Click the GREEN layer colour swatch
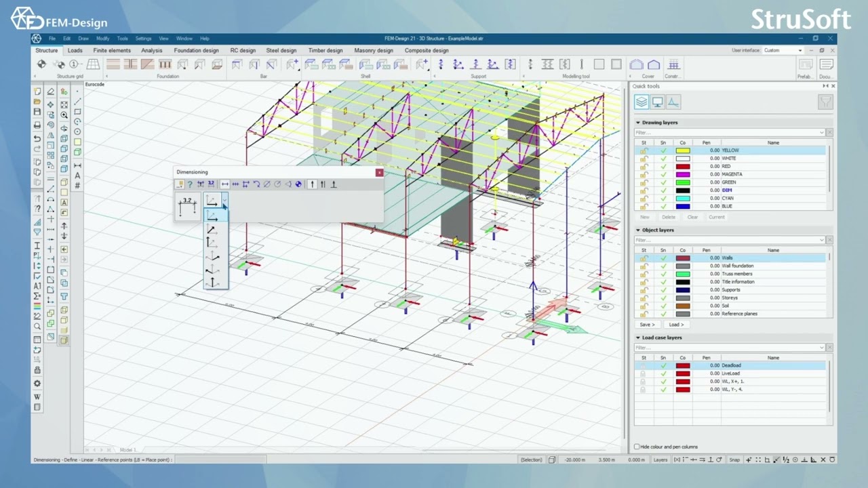This screenshot has height=488, width=868. tap(683, 182)
